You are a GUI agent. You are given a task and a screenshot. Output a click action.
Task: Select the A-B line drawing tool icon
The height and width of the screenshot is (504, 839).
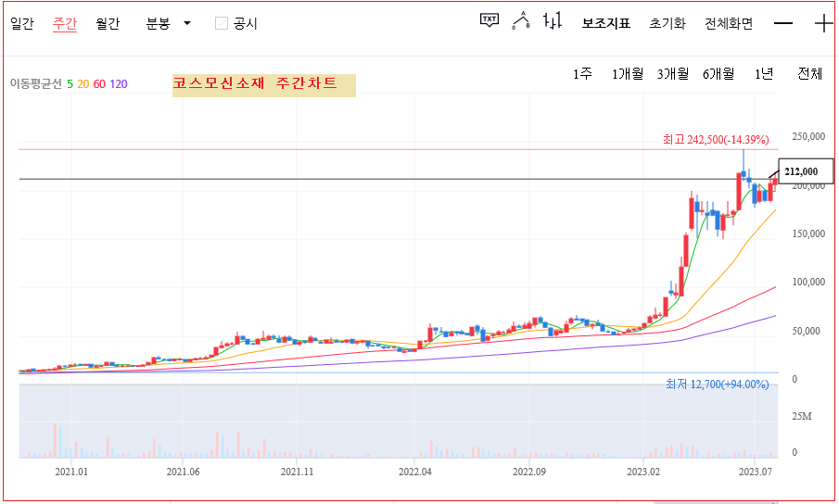pyautogui.click(x=520, y=21)
